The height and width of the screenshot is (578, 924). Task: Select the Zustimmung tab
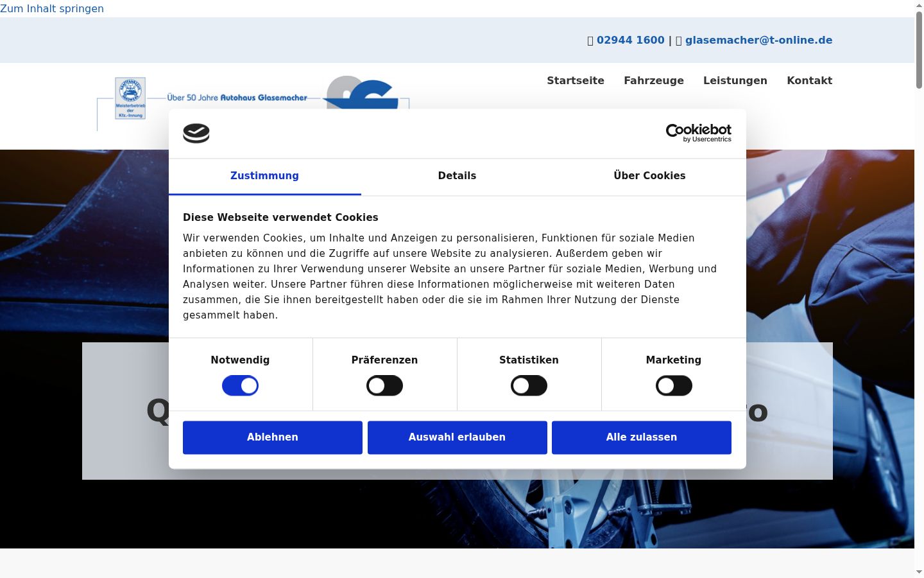click(264, 176)
